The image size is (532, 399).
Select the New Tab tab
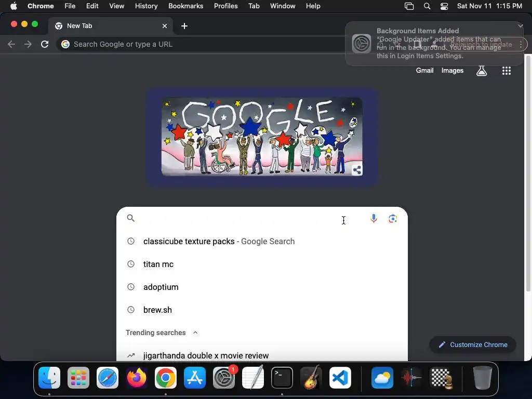110,26
